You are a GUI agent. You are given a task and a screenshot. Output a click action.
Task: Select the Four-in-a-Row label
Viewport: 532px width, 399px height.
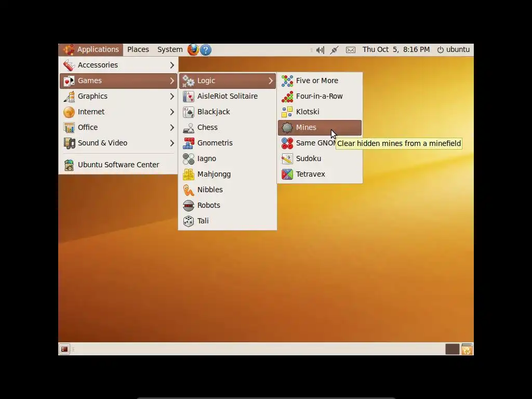coord(320,96)
